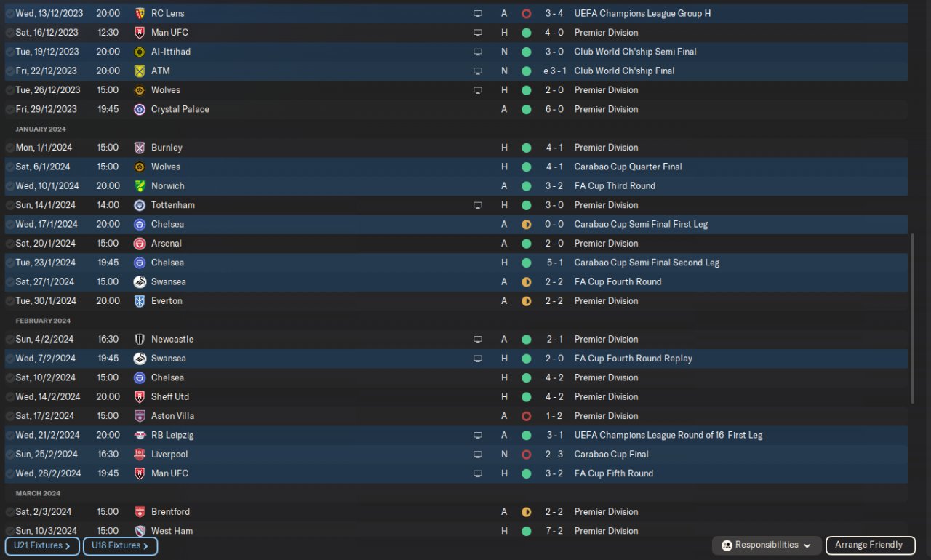Screen dimensions: 931x560
Task: Toggle the checkmark next to Mon, 1/1/2024 fixture
Action: tap(9, 148)
